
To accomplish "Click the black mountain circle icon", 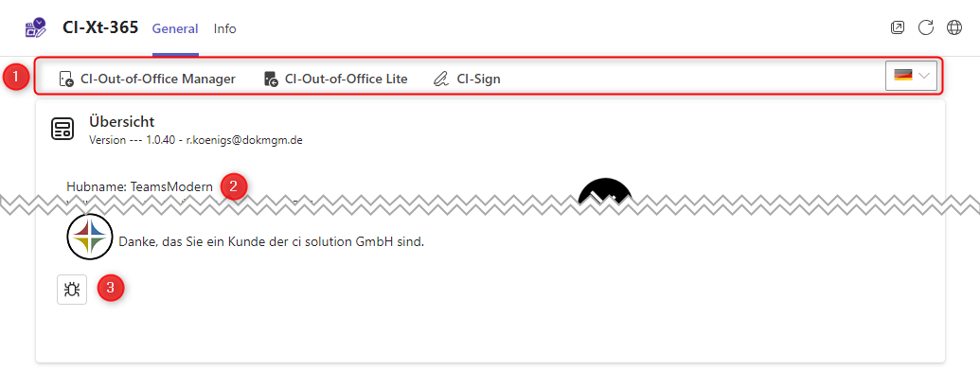I will [606, 189].
